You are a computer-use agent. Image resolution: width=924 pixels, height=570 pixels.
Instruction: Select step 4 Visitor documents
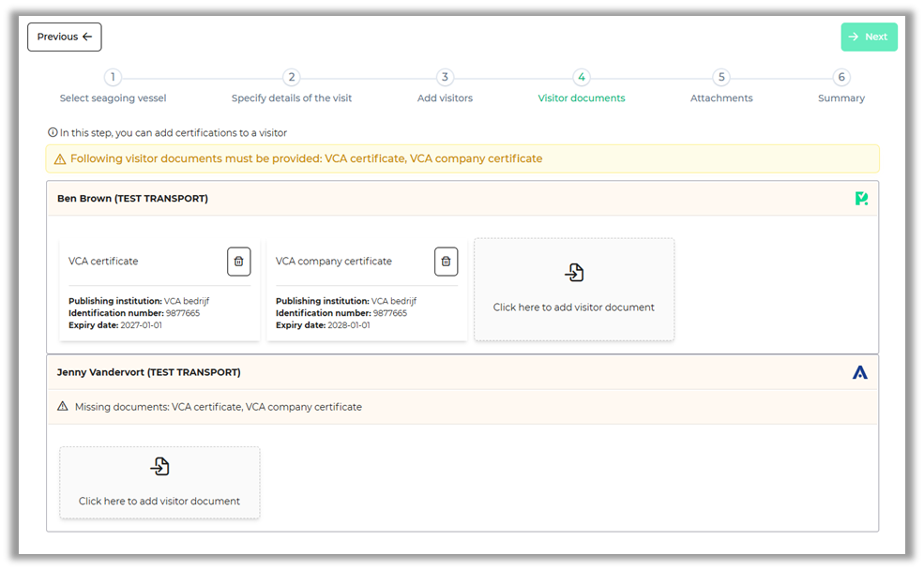click(x=582, y=78)
